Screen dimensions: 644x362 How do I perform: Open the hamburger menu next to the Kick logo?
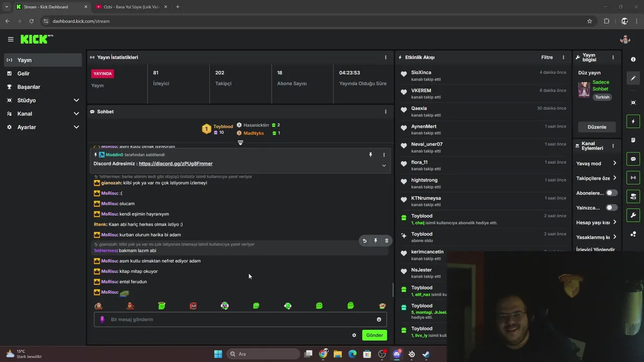[x=11, y=39]
